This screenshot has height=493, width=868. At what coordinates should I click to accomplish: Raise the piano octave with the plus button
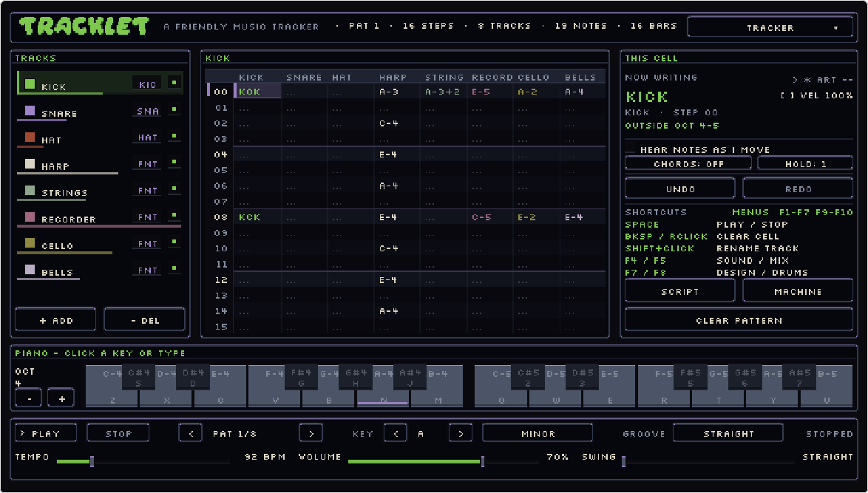pos(61,398)
